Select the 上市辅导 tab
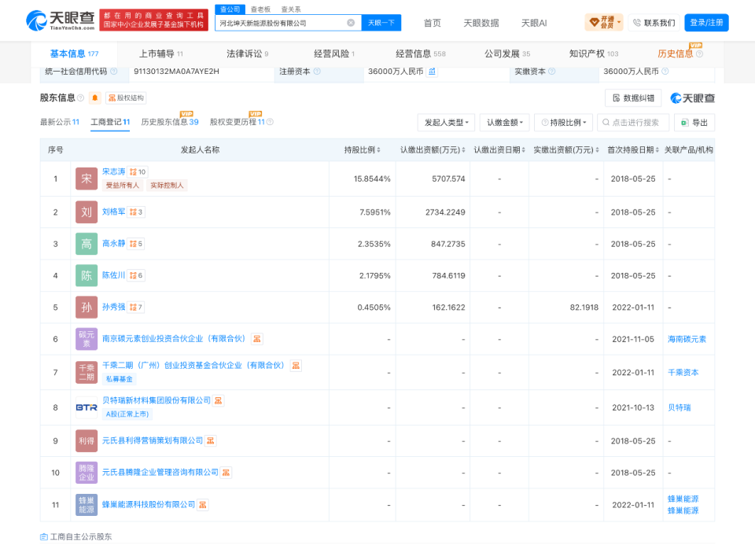The width and height of the screenshot is (755, 560). (160, 53)
